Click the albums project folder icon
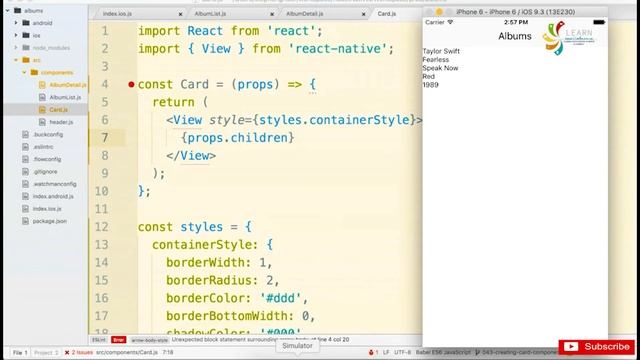 pyautogui.click(x=18, y=11)
